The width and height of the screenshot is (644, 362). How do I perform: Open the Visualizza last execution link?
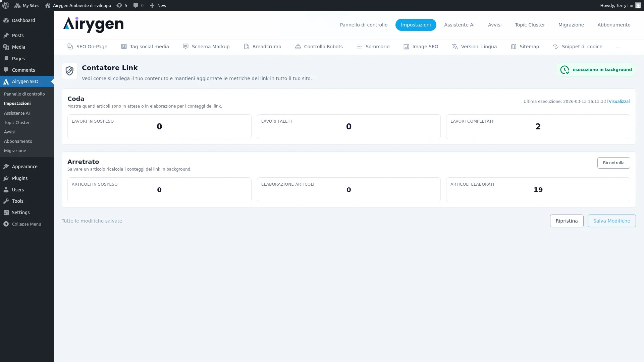(x=619, y=102)
